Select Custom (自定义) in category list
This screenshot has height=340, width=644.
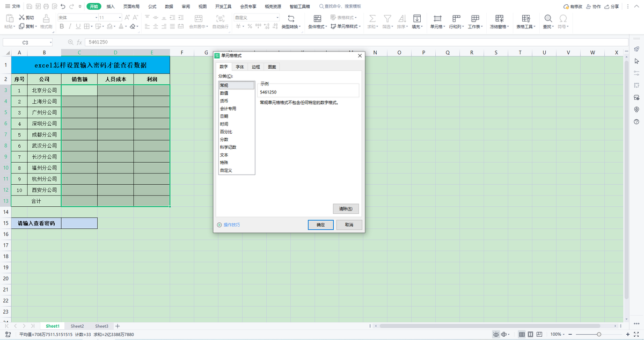[237, 170]
